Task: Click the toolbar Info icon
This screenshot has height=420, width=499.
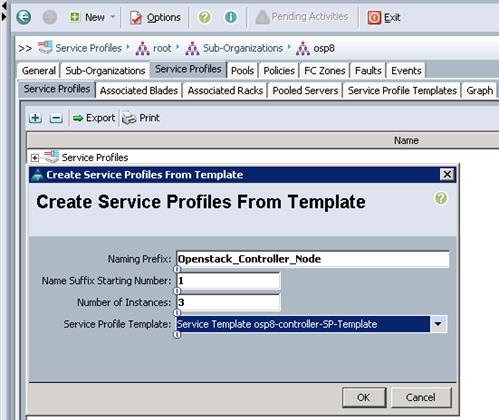Action: (x=231, y=17)
